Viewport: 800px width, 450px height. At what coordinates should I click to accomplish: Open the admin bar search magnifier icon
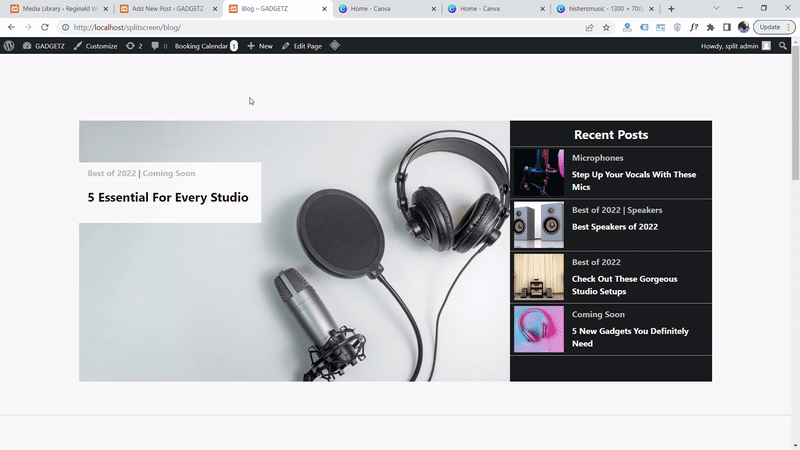pyautogui.click(x=783, y=46)
